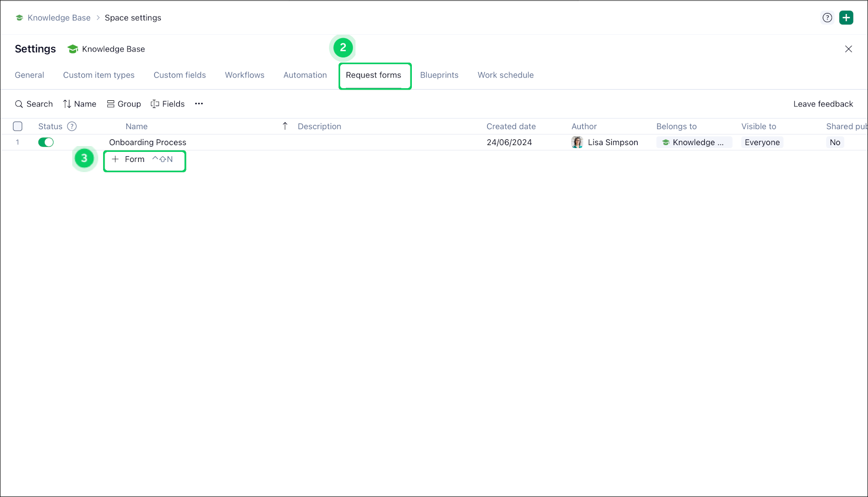Screen dimensions: 868x497
Task: Click the Leave feedback link
Action: point(823,104)
